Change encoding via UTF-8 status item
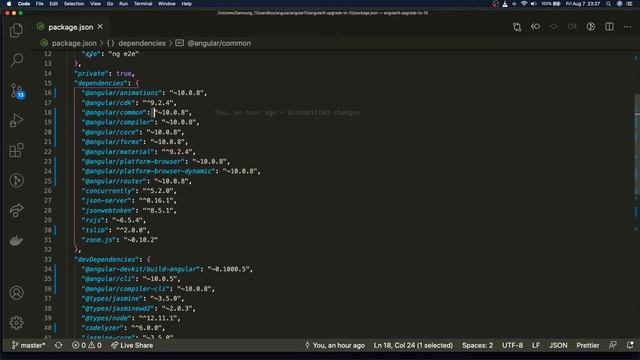 [x=512, y=345]
